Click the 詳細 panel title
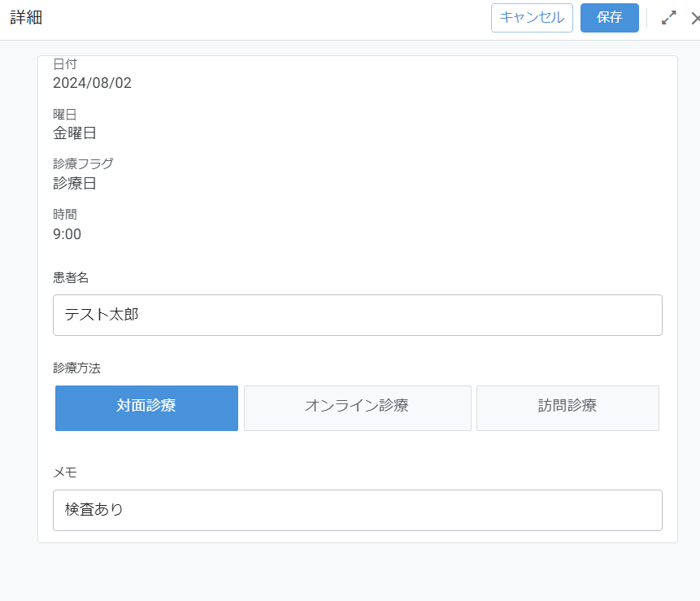This screenshot has width=700, height=601. point(26,18)
